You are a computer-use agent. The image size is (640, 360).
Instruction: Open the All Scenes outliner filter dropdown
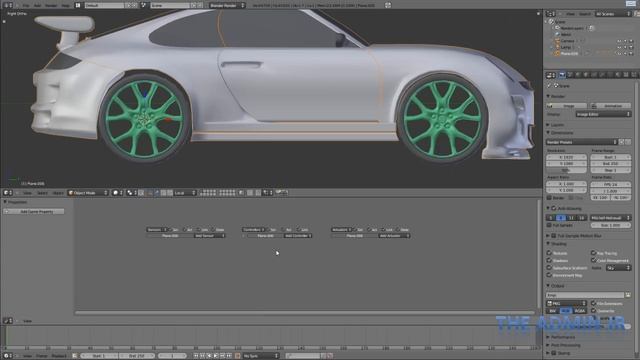(x=613, y=14)
